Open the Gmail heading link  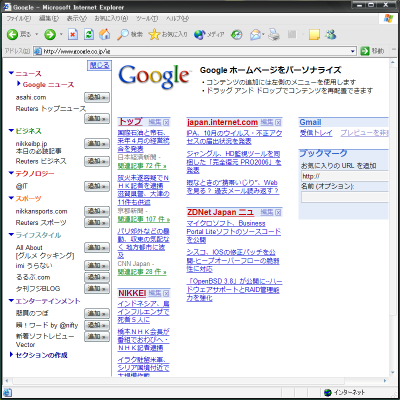310,122
